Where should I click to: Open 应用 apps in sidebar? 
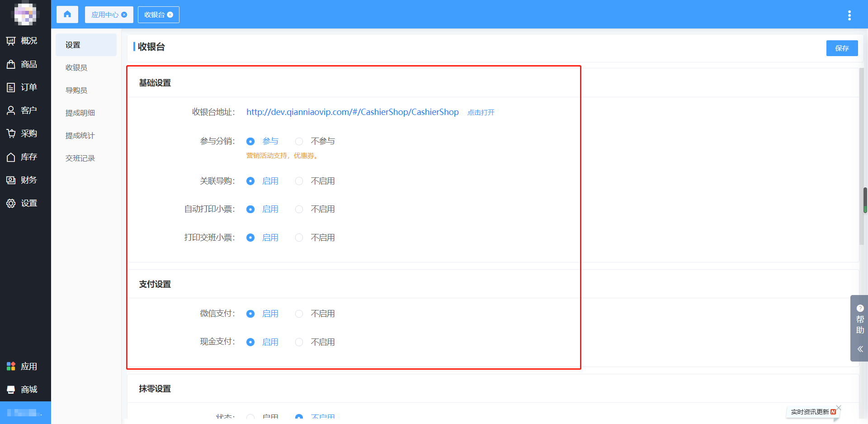point(23,367)
